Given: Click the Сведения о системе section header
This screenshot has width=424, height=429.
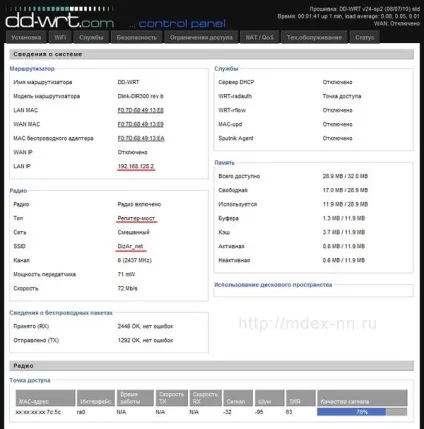Looking at the screenshot, I should coord(212,54).
